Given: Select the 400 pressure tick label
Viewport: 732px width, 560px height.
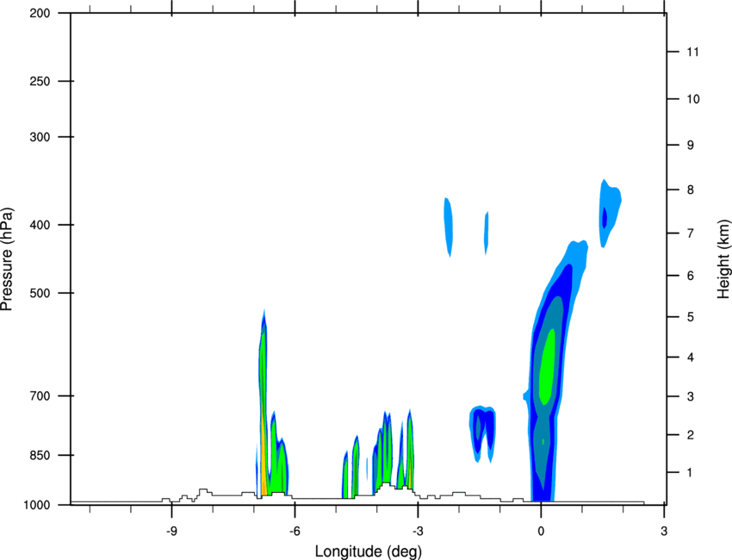Looking at the screenshot, I should click(x=40, y=225).
